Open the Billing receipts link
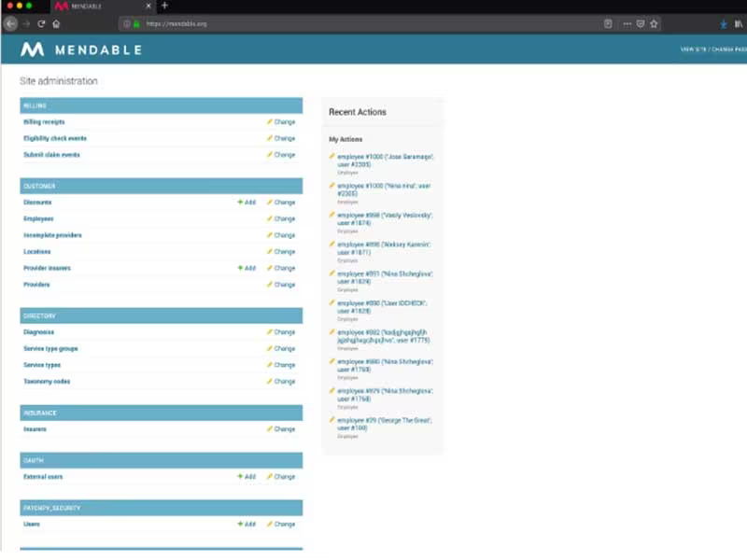 point(44,122)
